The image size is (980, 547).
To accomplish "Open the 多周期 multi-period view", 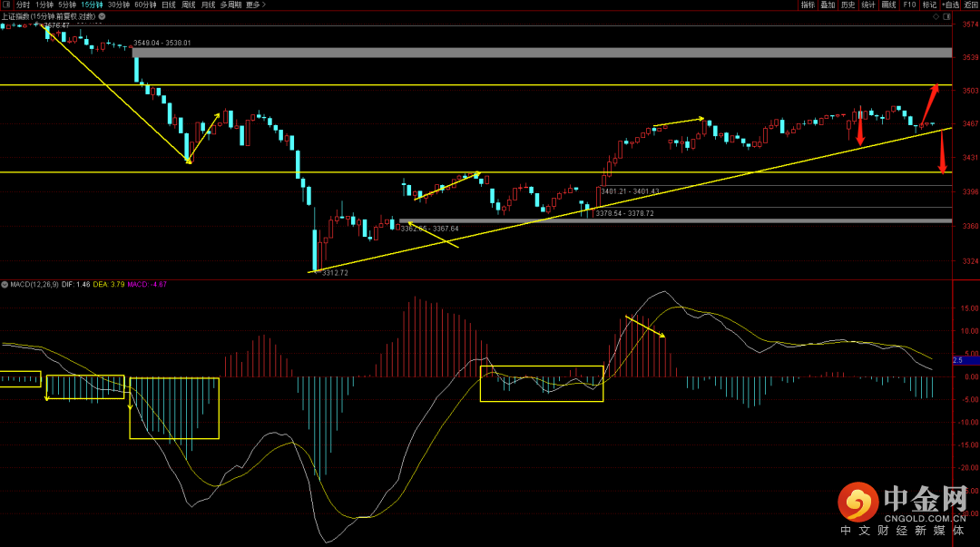I will click(x=231, y=5).
